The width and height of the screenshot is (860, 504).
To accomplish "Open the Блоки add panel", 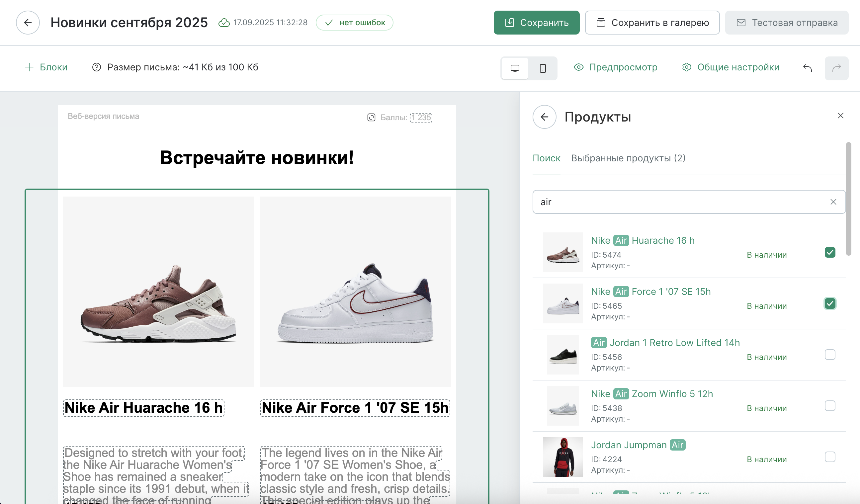I will 46,67.
